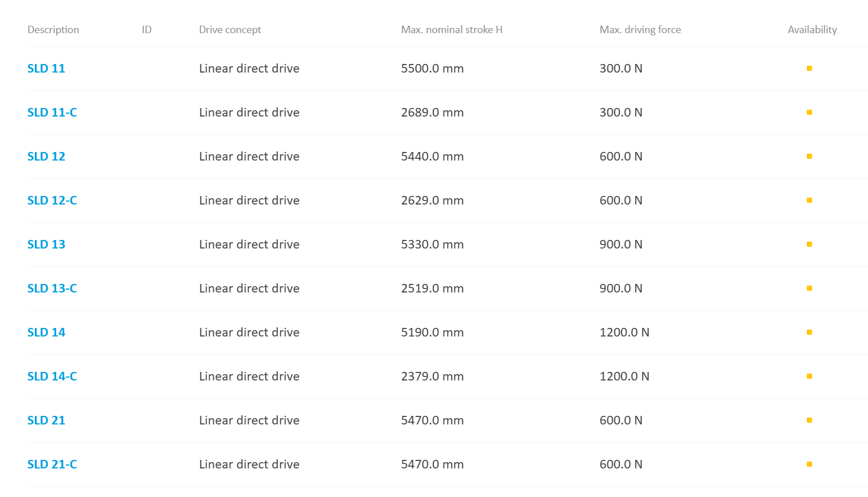Click the SLD 21 availability indicator
Image resolution: width=868 pixels, height=497 pixels.
pos(809,420)
